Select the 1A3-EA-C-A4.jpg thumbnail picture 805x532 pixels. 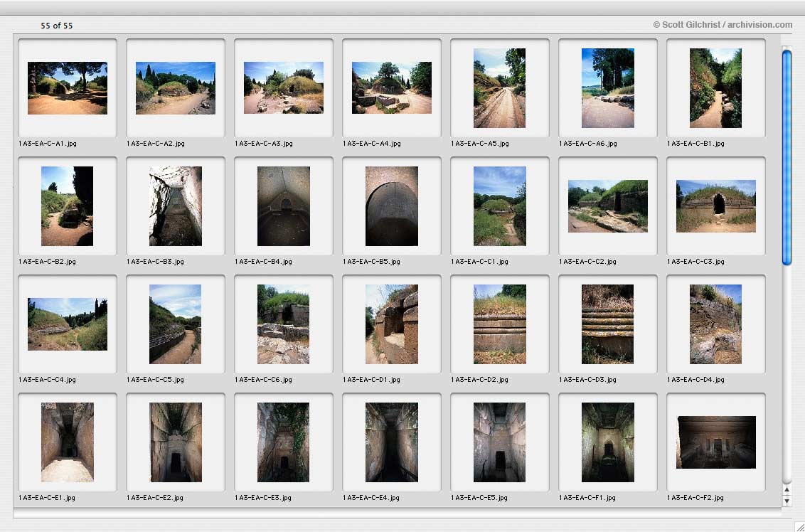392,87
